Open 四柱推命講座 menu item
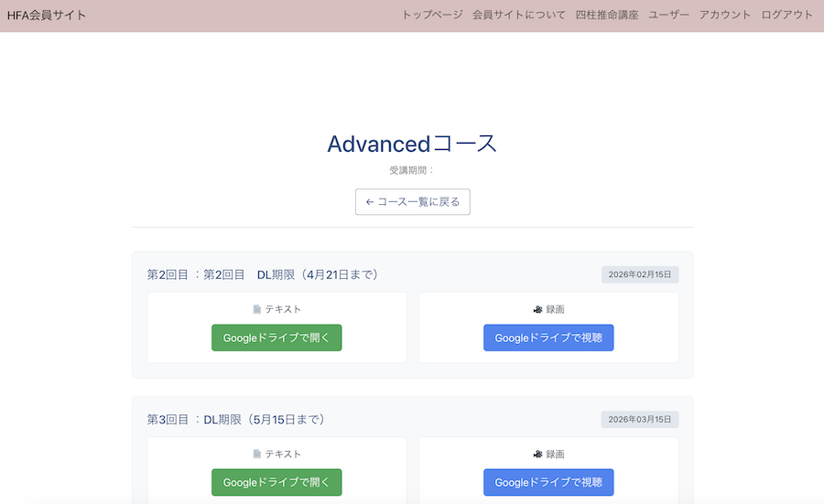Viewport: 824px width, 504px height. [x=607, y=15]
